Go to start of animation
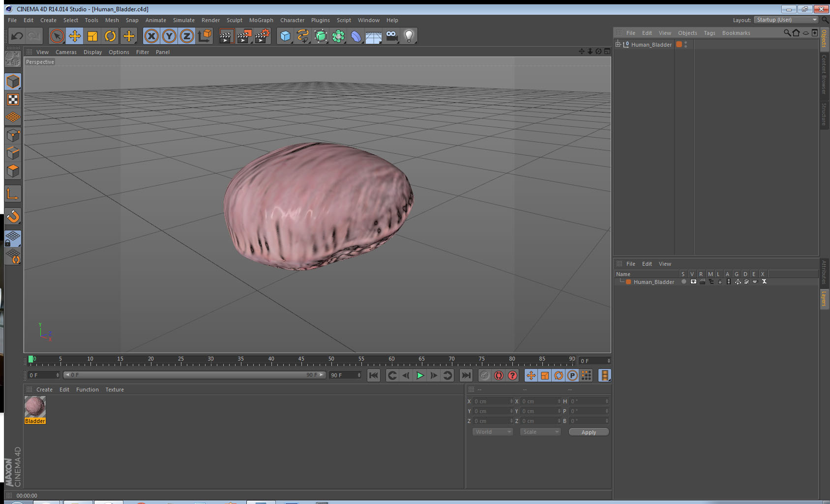 pos(374,375)
